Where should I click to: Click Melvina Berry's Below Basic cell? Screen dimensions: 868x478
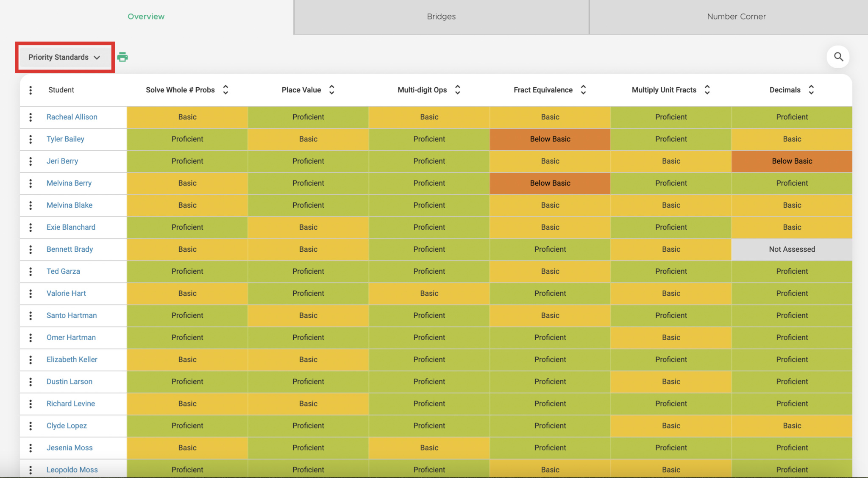[550, 183]
